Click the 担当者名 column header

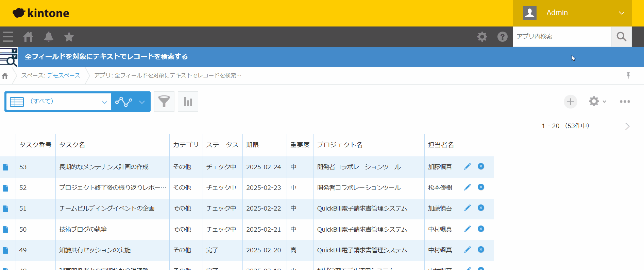pos(441,145)
